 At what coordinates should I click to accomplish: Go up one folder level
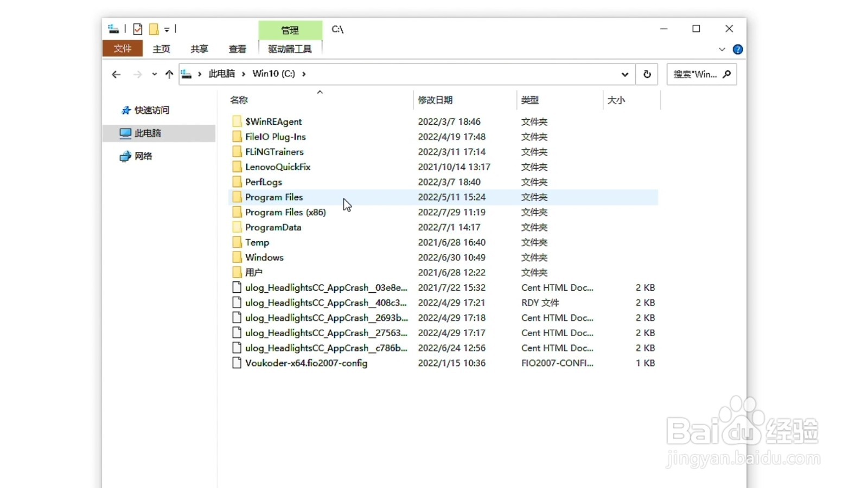point(169,74)
